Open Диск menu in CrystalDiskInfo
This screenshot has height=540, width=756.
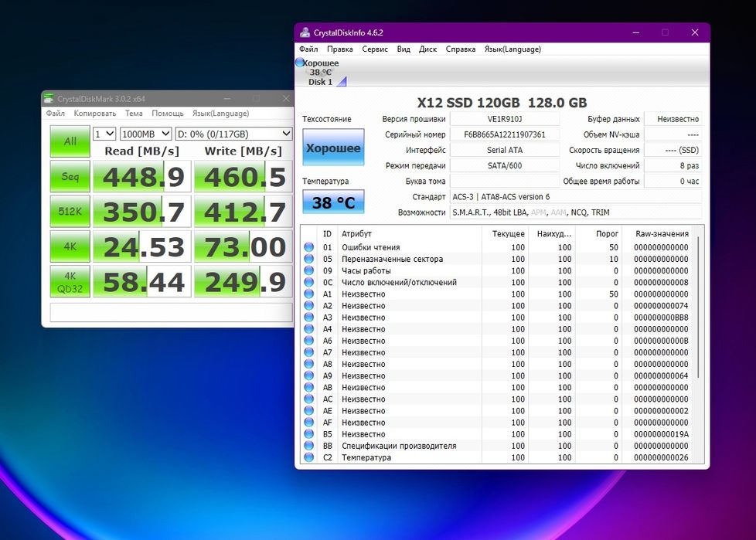[427, 49]
